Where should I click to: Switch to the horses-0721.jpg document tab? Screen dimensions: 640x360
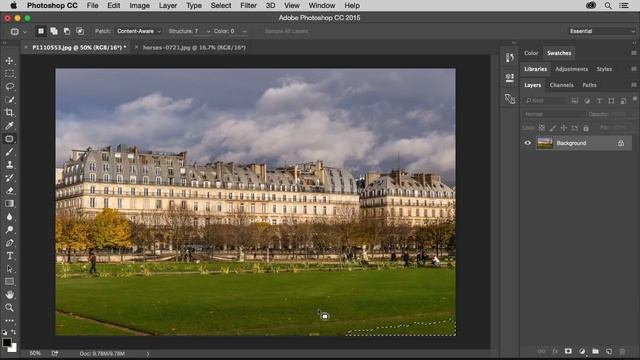[194, 47]
